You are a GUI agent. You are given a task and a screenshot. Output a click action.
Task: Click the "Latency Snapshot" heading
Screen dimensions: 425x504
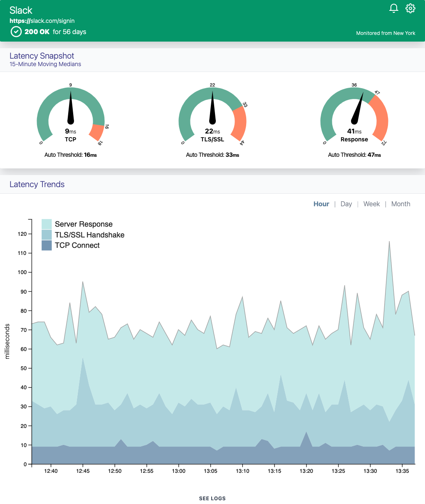tap(42, 56)
